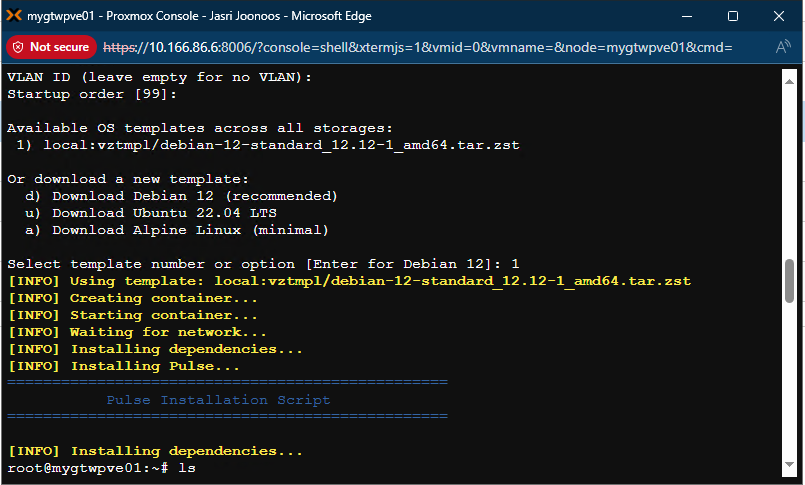Click the Read aloud icon in the address bar

(x=783, y=47)
